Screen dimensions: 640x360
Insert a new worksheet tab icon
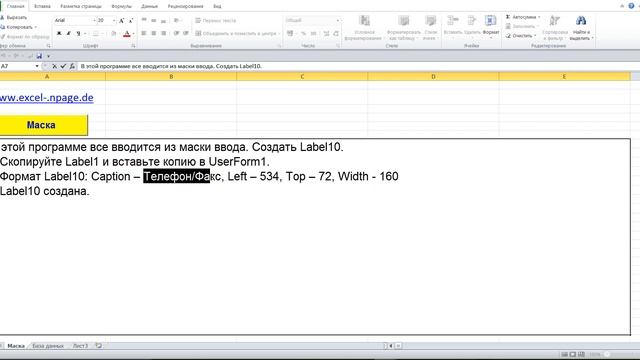[98, 346]
